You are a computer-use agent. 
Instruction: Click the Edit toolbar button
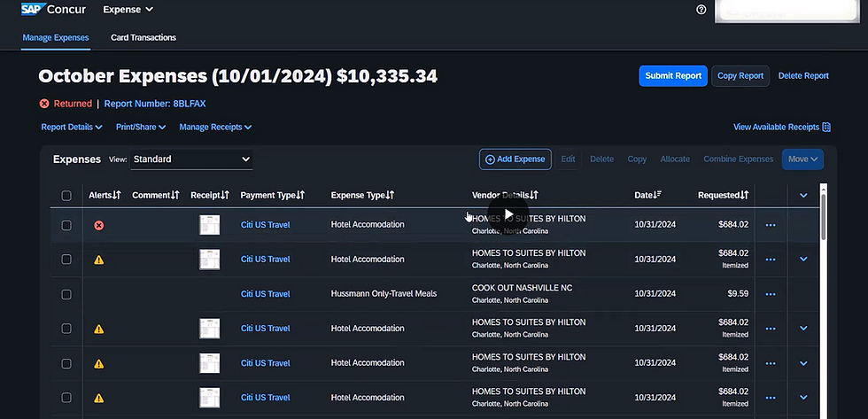tap(568, 159)
